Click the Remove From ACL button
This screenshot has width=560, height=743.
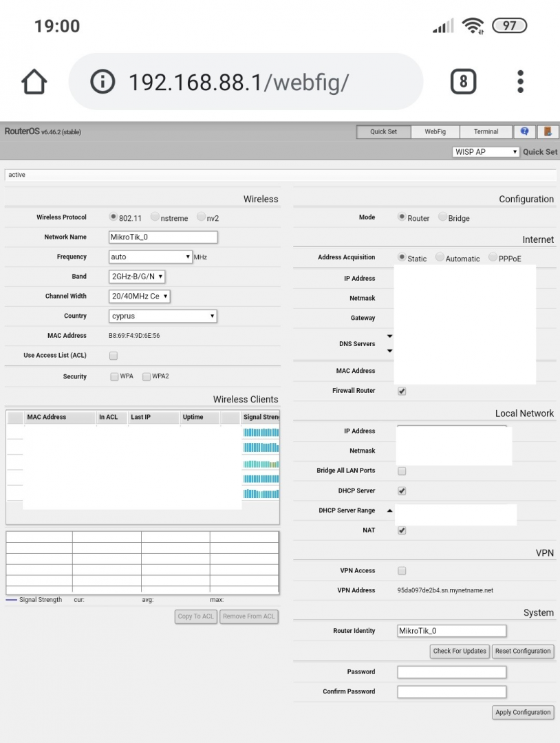(249, 616)
